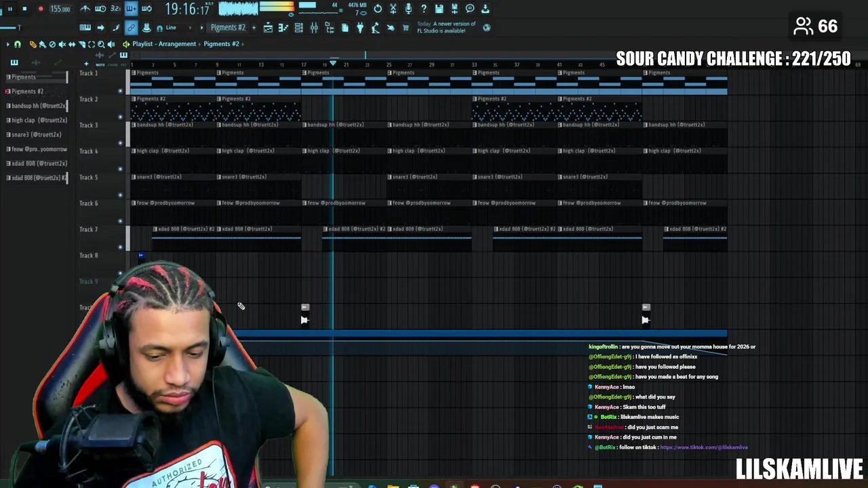Open the chat bubble icon in top toolbar

[x=470, y=9]
